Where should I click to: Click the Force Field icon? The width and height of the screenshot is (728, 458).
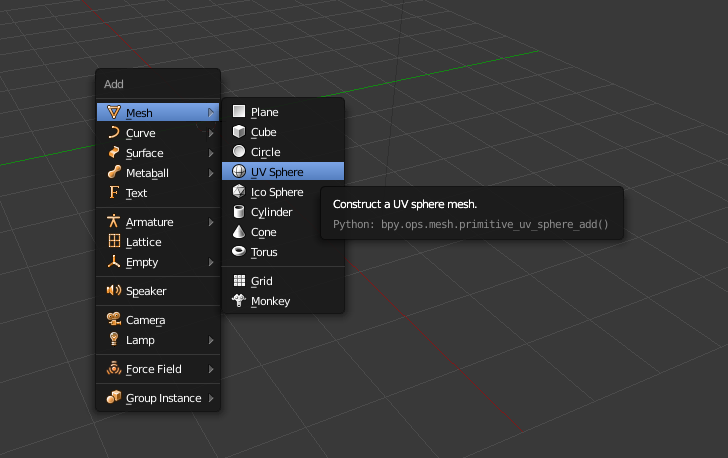pos(114,368)
